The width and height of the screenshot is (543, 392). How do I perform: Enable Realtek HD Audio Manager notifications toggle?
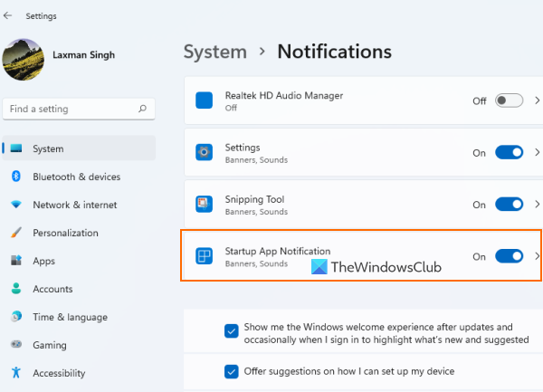tap(510, 100)
